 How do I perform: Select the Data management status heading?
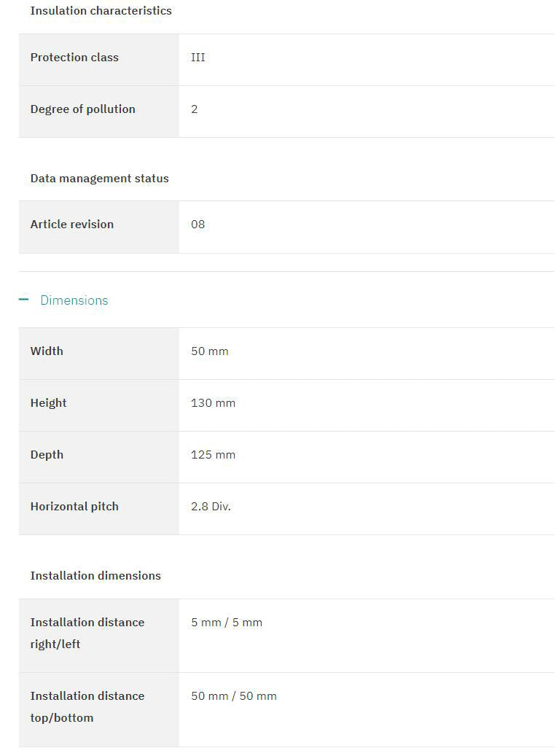(99, 179)
